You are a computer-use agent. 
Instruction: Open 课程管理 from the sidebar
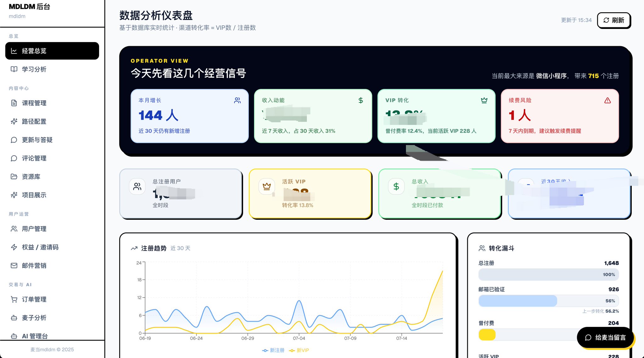tap(52, 103)
